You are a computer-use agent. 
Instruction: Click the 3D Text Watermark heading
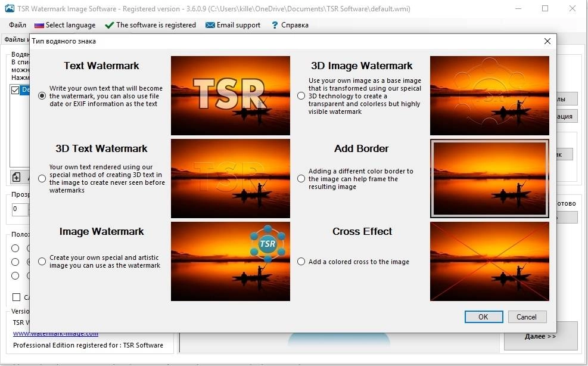(101, 148)
